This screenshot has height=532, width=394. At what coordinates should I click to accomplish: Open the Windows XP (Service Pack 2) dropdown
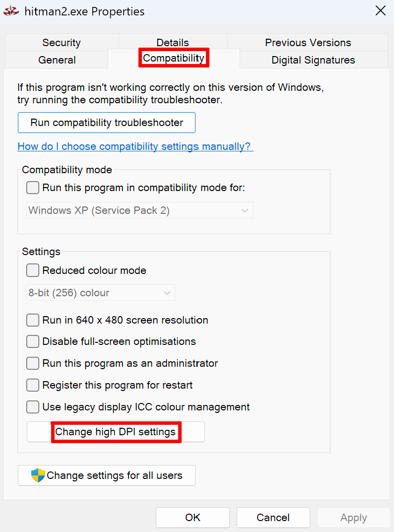pyautogui.click(x=139, y=210)
